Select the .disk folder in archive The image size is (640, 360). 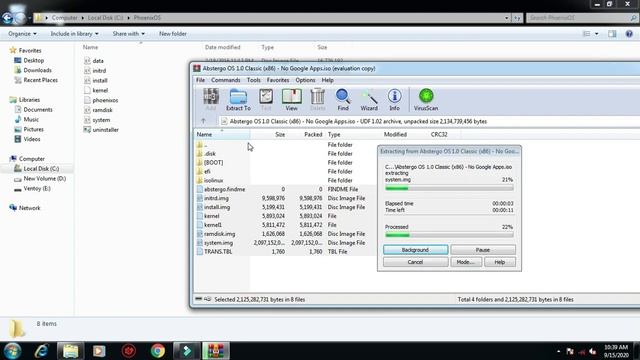click(210, 153)
